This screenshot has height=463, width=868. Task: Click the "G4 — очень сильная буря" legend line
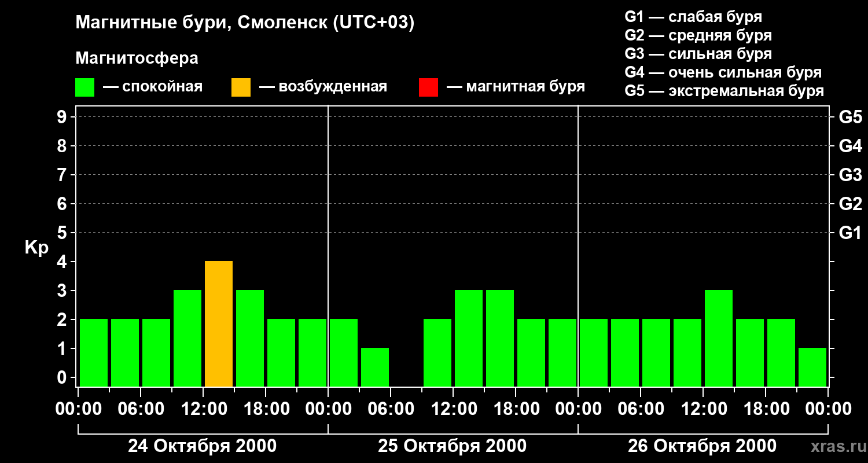tap(723, 72)
